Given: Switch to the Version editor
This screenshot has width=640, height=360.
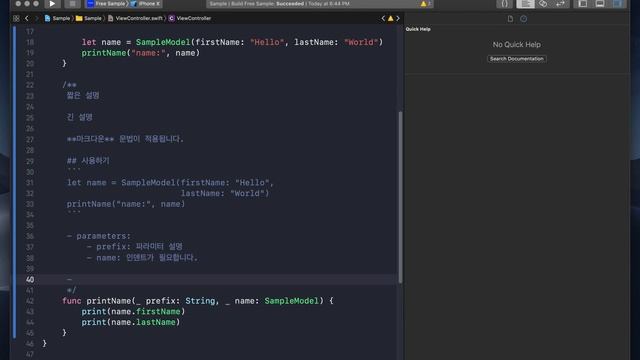Looking at the screenshot, I should [560, 4].
